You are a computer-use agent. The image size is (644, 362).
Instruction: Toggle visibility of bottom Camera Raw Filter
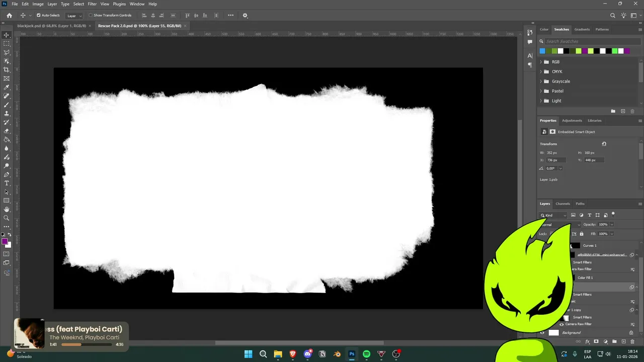click(x=561, y=324)
